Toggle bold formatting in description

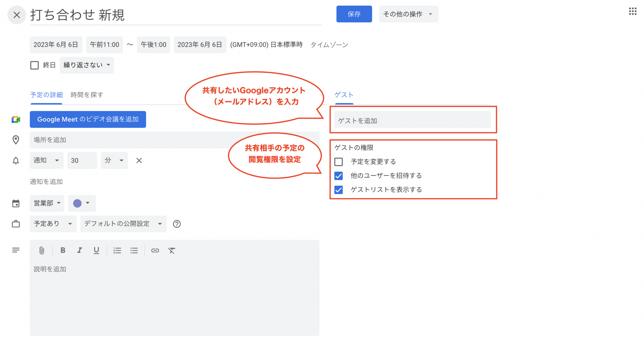[63, 250]
